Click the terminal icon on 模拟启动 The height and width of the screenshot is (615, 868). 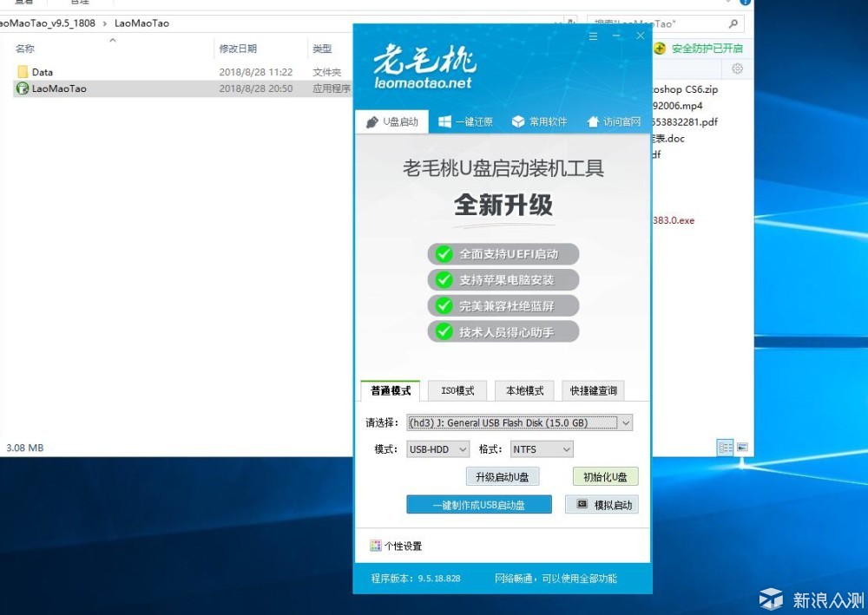[x=582, y=504]
